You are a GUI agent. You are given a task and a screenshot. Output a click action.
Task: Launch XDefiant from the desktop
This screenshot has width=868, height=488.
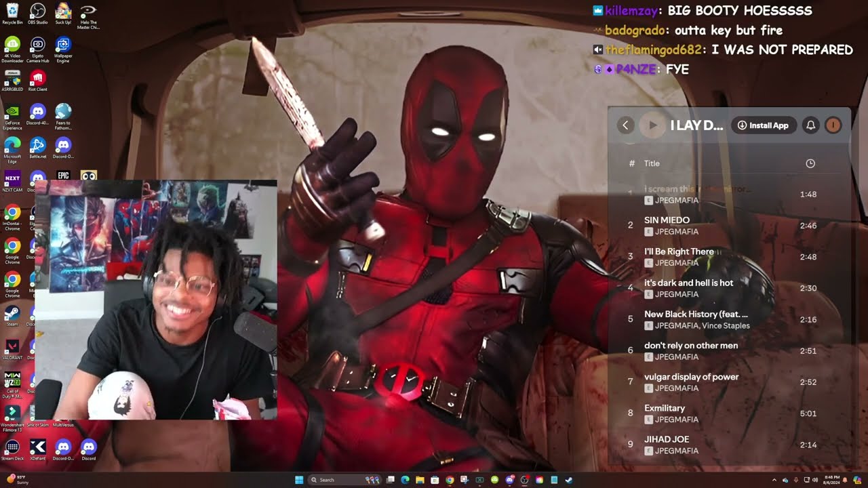(38, 449)
